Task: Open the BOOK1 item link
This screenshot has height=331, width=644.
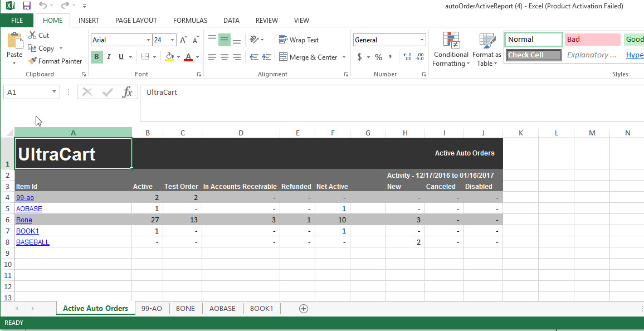Action: tap(27, 231)
